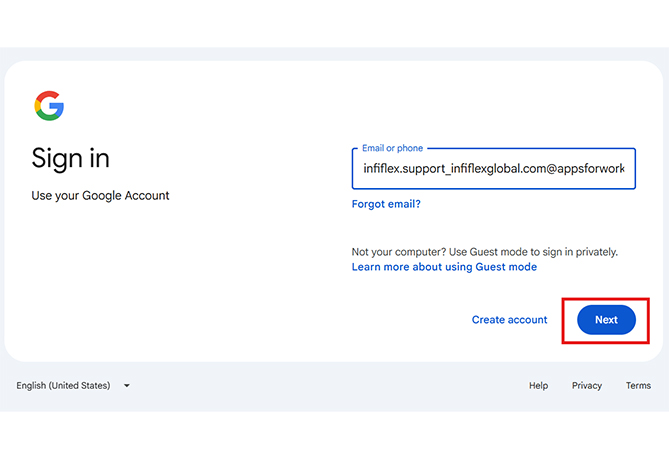
Task: Click the Sign in heading
Action: click(70, 158)
